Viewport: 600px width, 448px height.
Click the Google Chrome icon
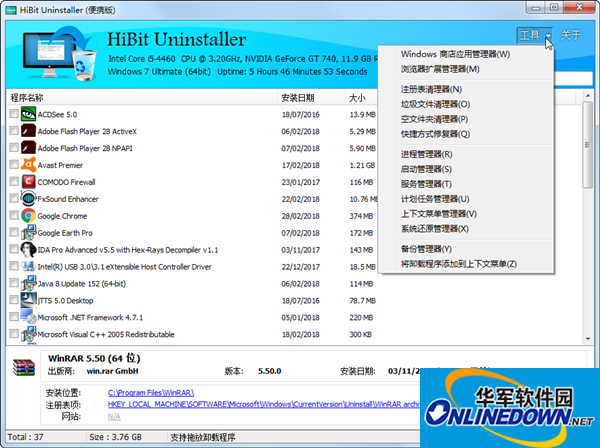[28, 215]
